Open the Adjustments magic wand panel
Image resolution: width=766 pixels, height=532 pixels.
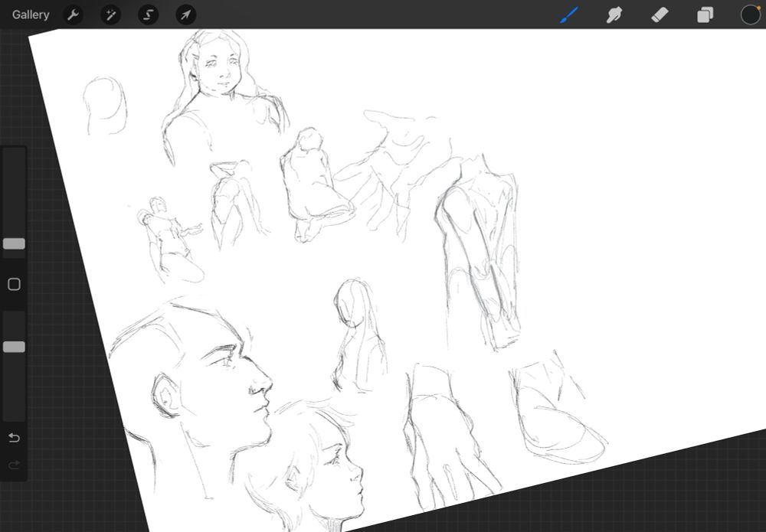tap(110, 15)
